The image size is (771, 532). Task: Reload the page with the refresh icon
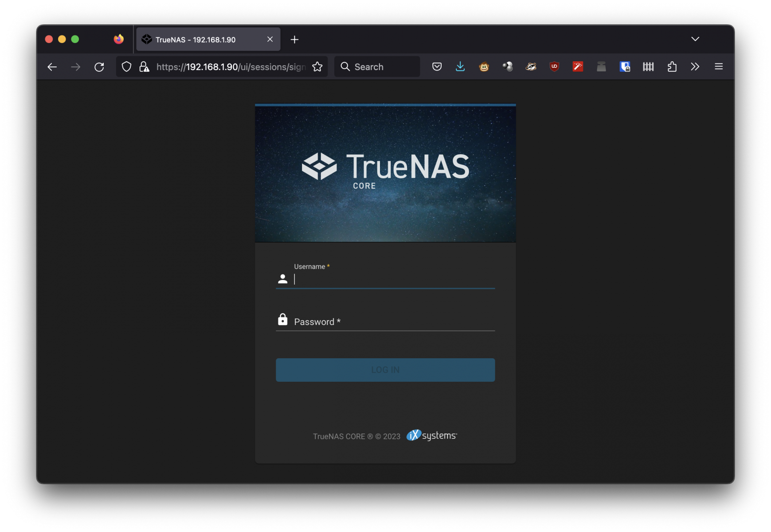tap(99, 67)
